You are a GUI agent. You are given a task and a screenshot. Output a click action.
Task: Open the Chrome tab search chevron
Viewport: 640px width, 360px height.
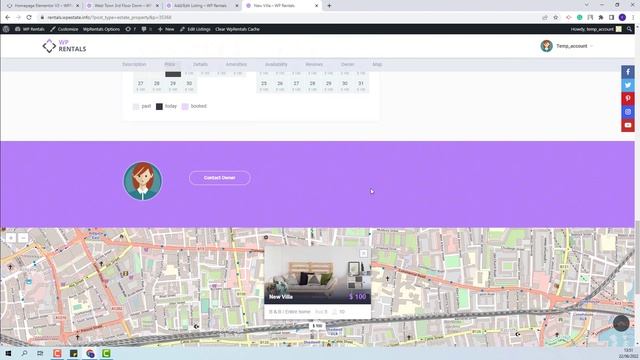pos(587,5)
